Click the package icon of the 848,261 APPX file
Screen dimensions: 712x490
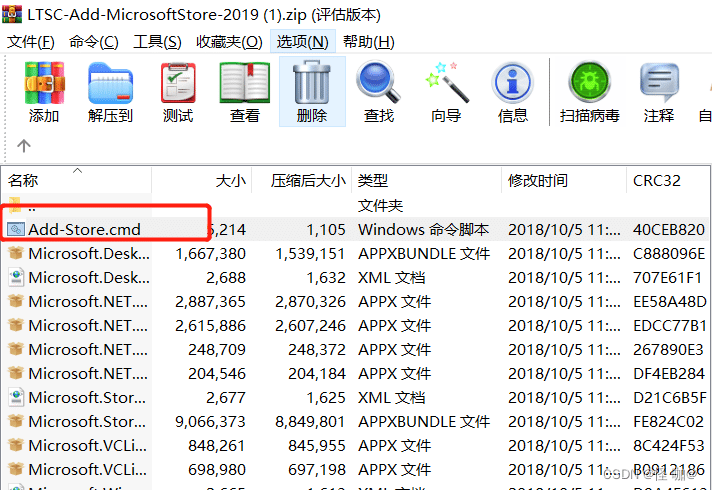click(16, 445)
